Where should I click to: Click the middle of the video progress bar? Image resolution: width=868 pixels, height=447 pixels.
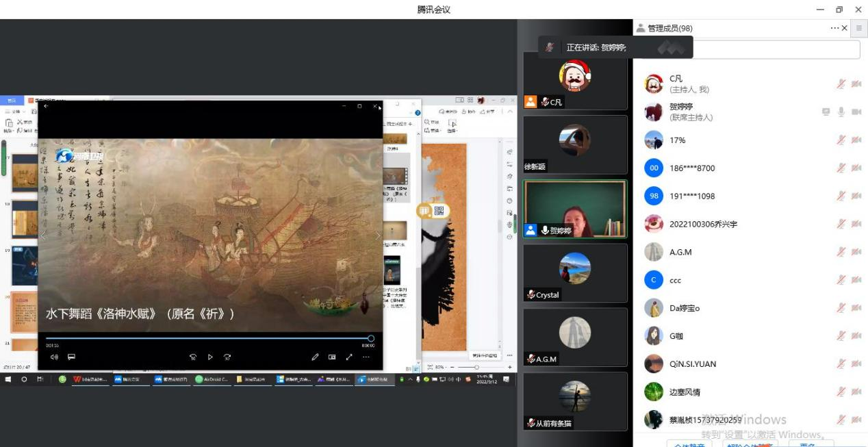208,338
